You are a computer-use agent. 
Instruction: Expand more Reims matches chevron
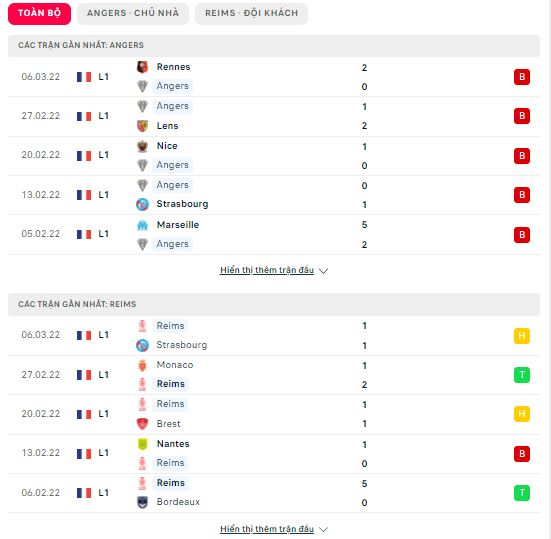(x=323, y=529)
